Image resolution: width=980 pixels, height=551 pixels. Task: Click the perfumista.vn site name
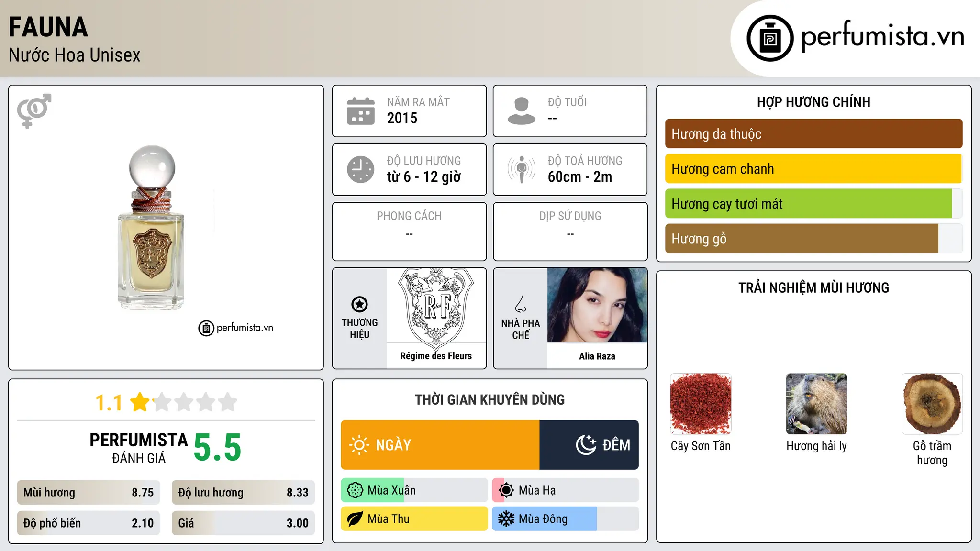tap(883, 36)
